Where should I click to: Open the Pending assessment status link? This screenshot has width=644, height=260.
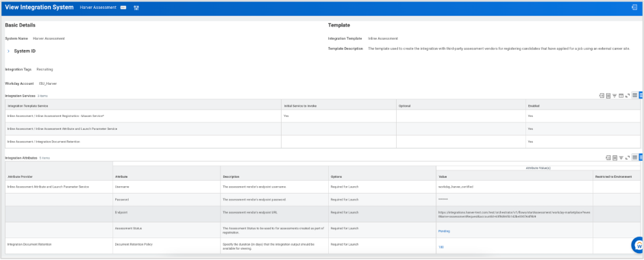click(444, 231)
